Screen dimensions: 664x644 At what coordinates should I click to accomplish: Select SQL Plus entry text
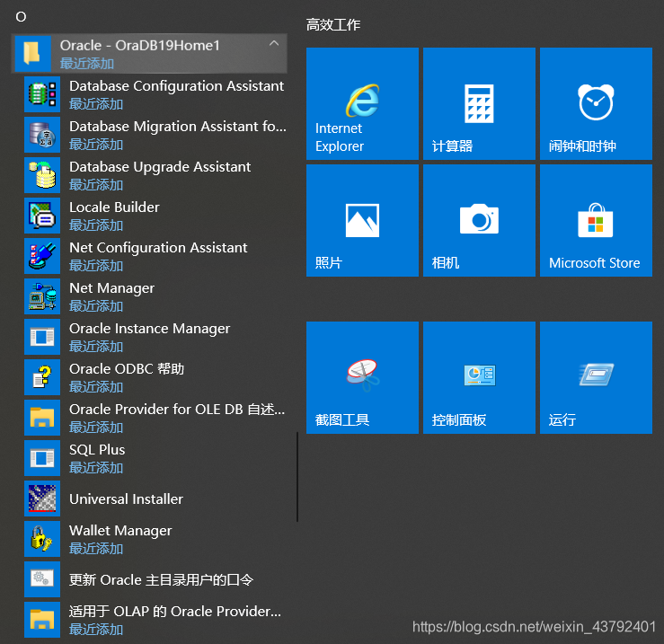tap(97, 450)
